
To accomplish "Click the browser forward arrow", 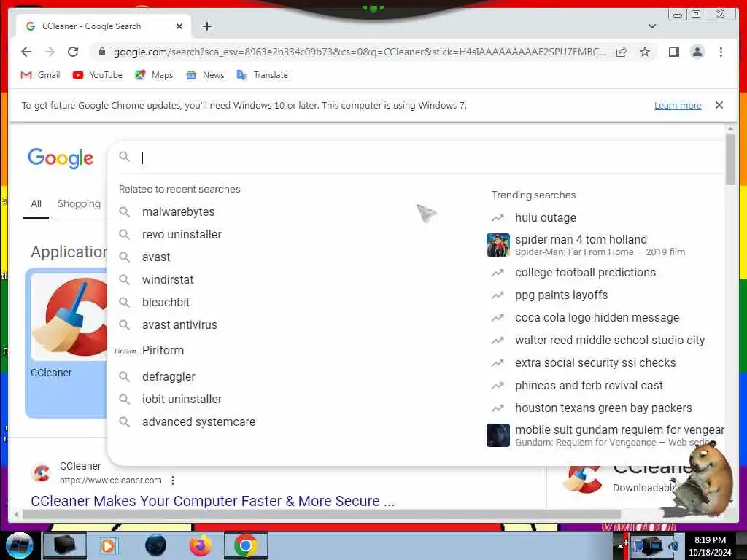I will point(50,52).
